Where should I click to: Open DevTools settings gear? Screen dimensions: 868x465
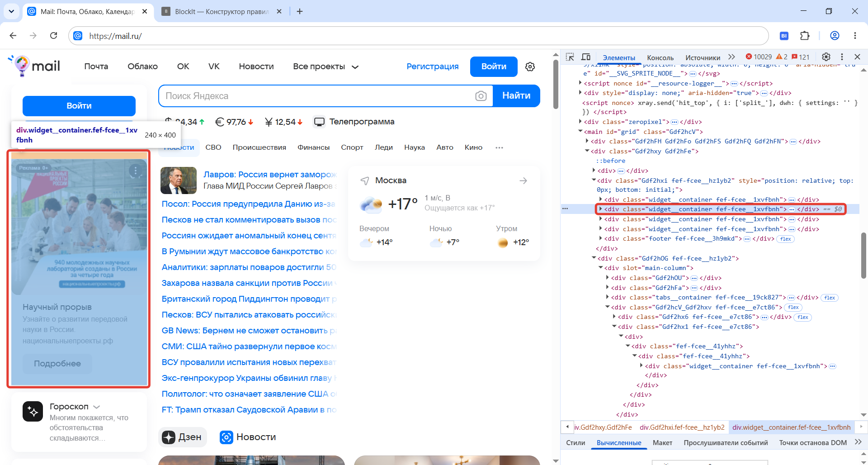[826, 57]
